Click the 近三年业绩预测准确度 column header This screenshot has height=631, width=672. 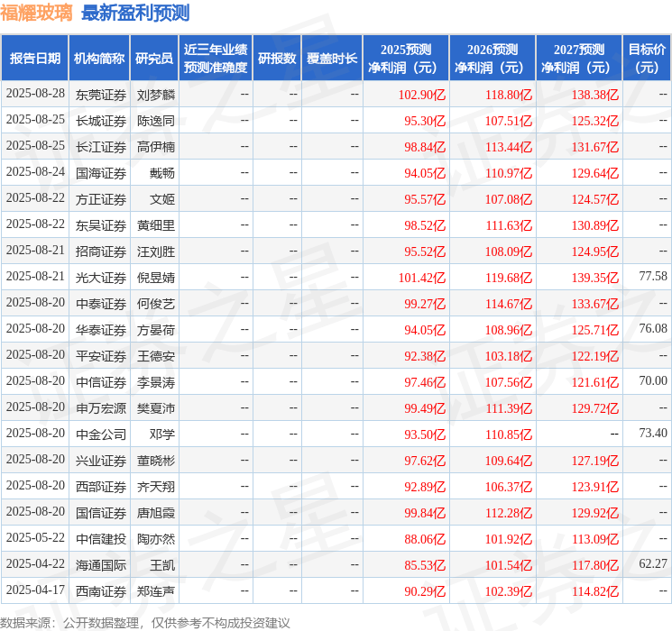(215, 59)
